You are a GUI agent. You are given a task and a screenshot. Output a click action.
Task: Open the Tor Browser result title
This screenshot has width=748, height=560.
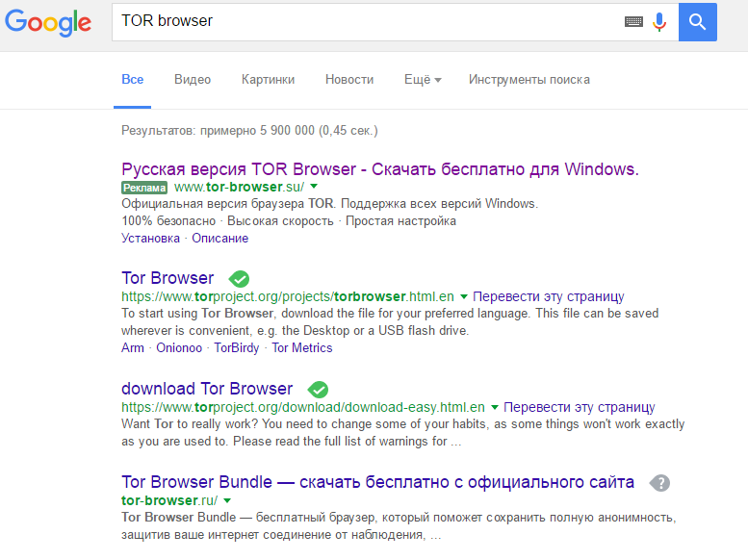168,278
